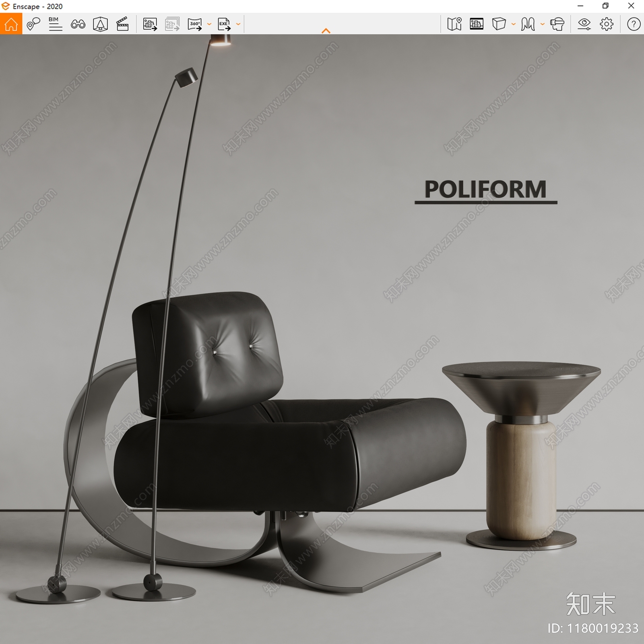Click the 360° panorama export icon
This screenshot has height=644, width=644.
click(x=195, y=24)
